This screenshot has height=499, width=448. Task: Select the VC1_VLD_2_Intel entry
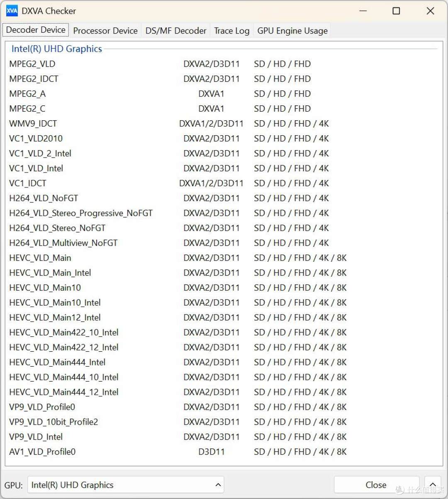click(x=223, y=153)
